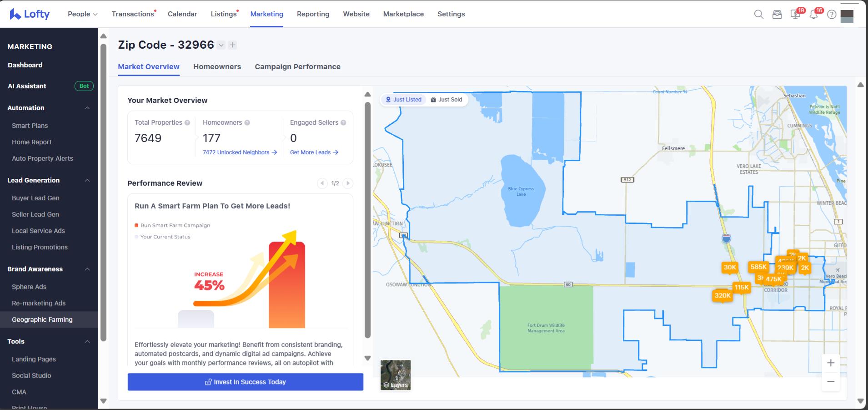
Task: Click the 585K map price marker
Action: point(758,267)
